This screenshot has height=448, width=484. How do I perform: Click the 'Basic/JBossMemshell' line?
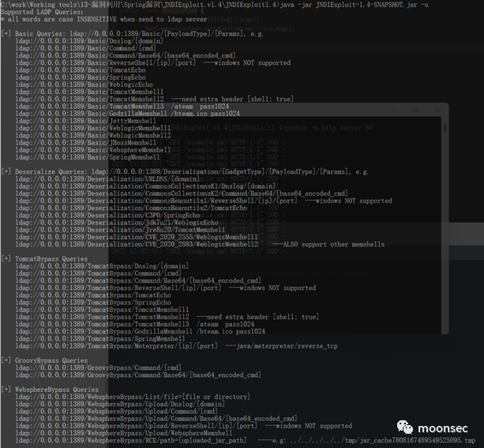pyautogui.click(x=85, y=143)
